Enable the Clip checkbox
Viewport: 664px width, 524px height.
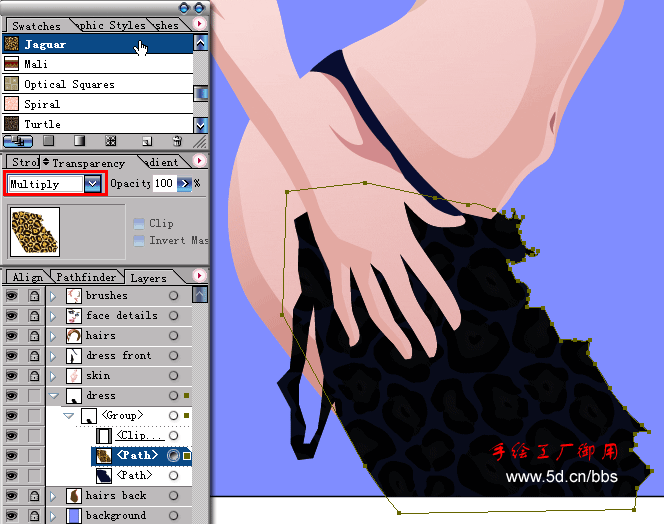point(139,224)
